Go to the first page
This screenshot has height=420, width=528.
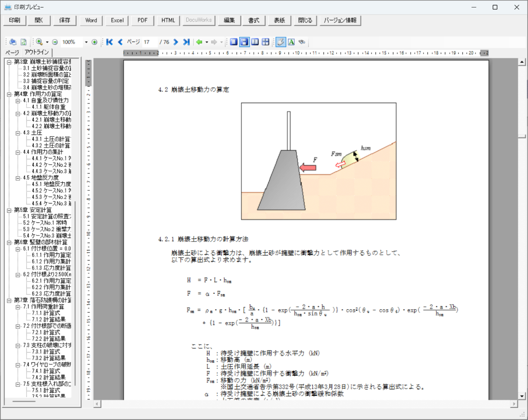point(110,42)
